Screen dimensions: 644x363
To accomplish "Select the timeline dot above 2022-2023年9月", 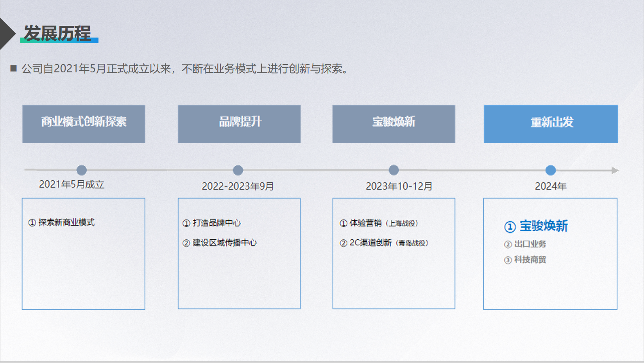I will point(238,170).
